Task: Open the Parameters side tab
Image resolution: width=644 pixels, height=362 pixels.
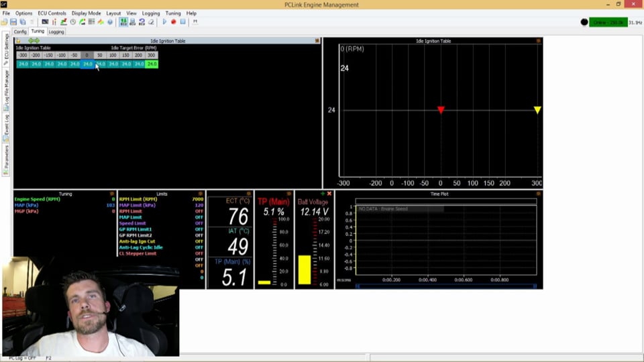Action: pos(6,160)
